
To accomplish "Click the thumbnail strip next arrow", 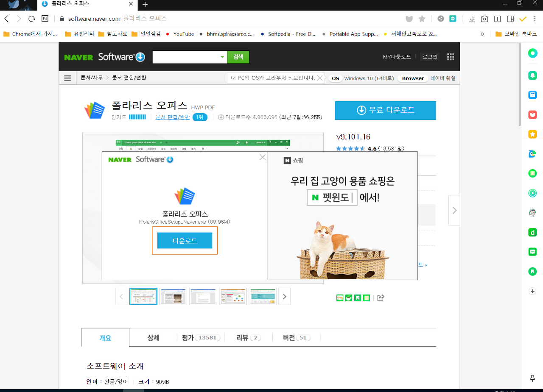I will (x=285, y=297).
